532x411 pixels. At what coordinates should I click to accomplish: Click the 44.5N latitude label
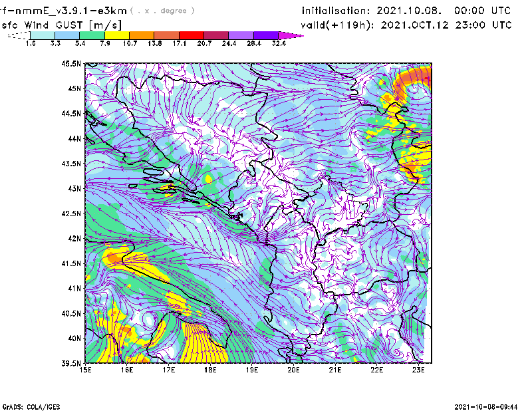pyautogui.click(x=71, y=113)
